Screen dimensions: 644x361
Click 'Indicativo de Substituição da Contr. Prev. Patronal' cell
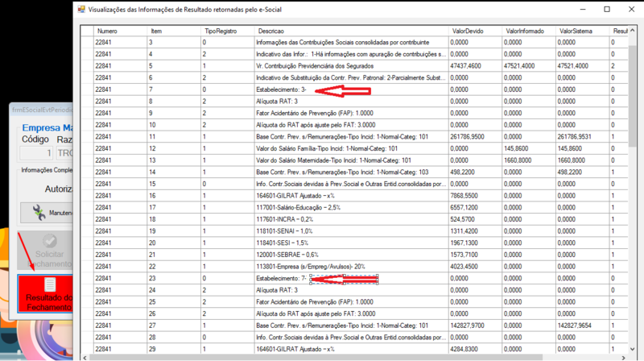[x=351, y=77]
